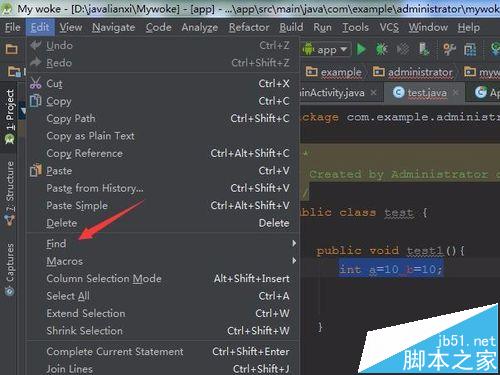The image size is (500, 375).
Task: Open the Tools menu
Action: tap(355, 27)
